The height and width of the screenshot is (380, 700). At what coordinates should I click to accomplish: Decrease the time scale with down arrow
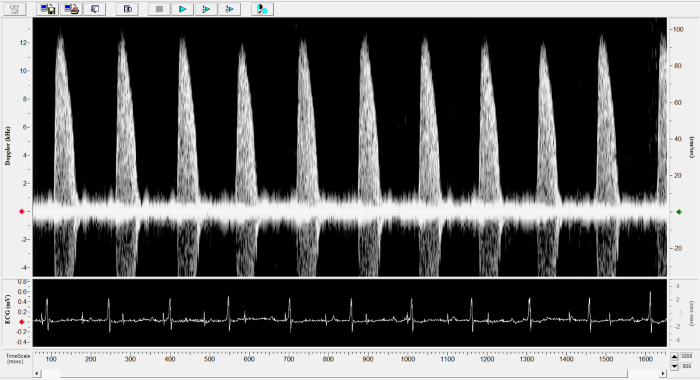[675, 366]
